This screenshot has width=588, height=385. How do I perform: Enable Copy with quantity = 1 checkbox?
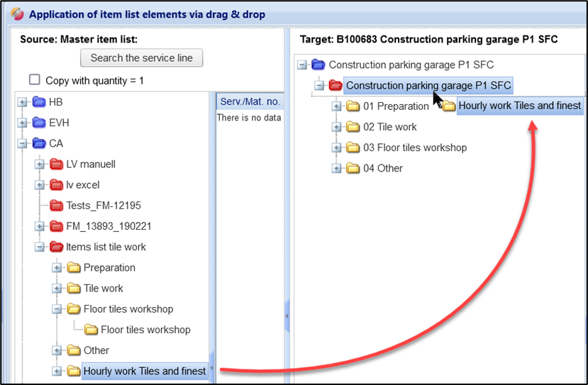(x=34, y=80)
